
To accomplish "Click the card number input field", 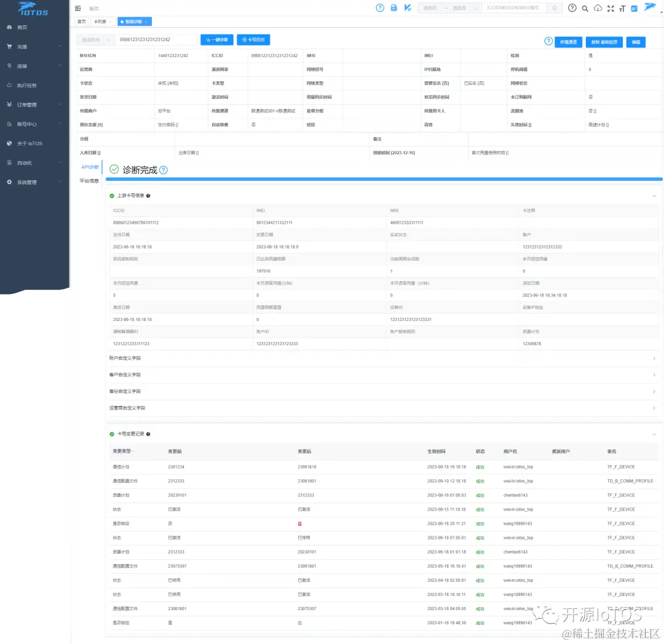I will pyautogui.click(x=156, y=40).
